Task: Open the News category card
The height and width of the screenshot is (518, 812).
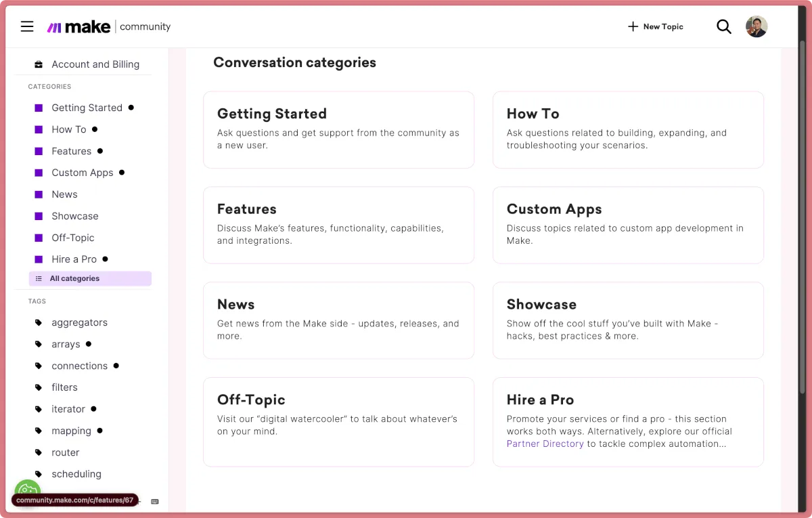Action: 338,320
